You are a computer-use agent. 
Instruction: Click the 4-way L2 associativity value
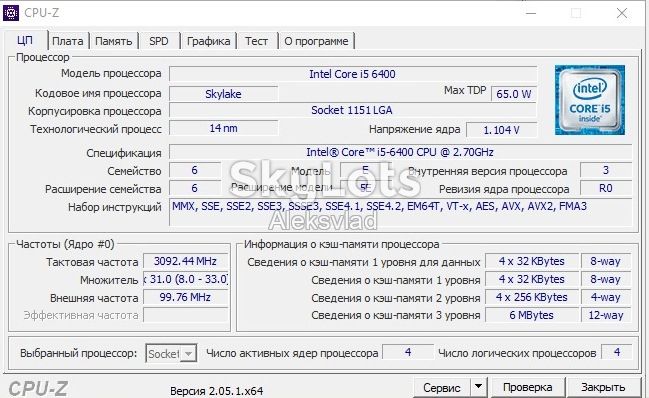[606, 297]
